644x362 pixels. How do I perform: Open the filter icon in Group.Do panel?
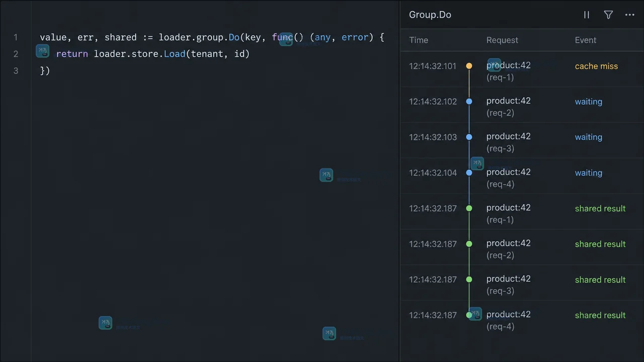[x=608, y=15]
